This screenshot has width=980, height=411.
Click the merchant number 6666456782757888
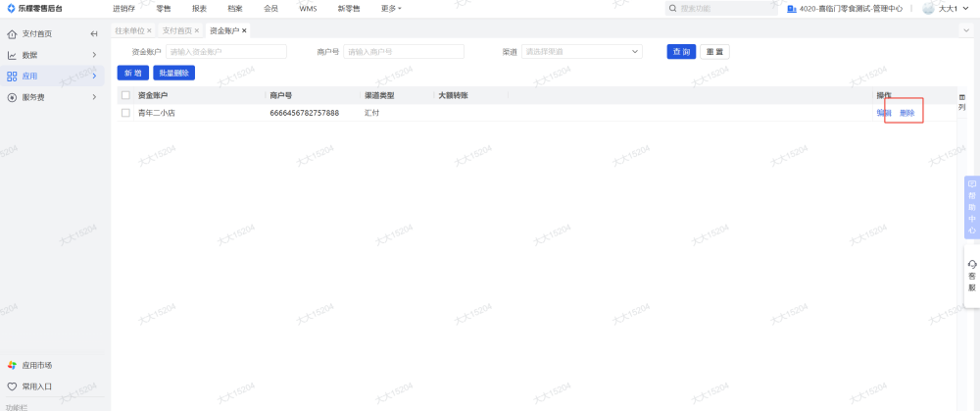[x=305, y=113]
